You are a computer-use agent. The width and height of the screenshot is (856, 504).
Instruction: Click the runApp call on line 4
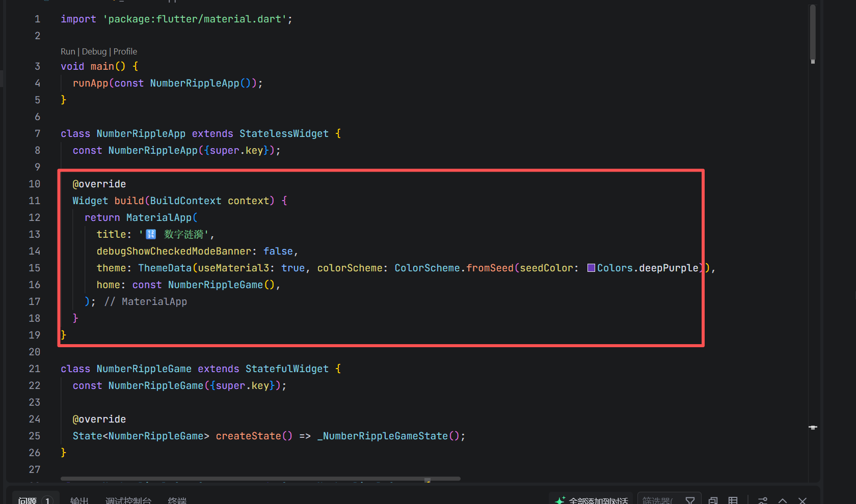pos(91,83)
